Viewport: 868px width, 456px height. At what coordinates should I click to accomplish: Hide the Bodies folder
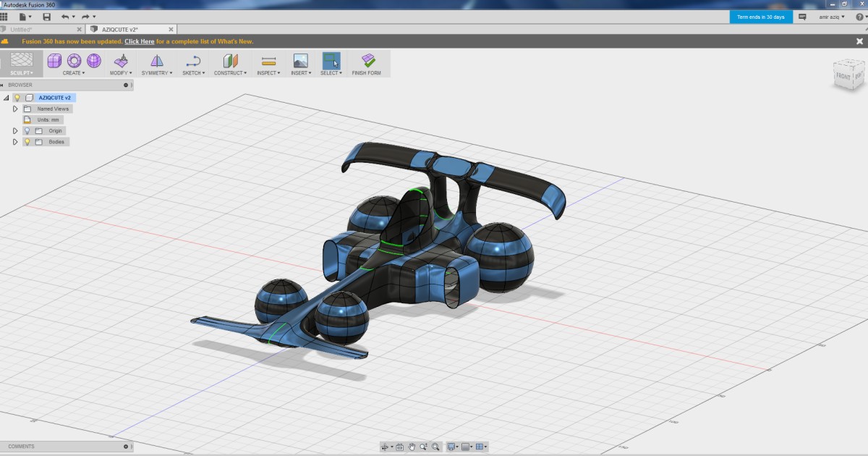tap(27, 142)
